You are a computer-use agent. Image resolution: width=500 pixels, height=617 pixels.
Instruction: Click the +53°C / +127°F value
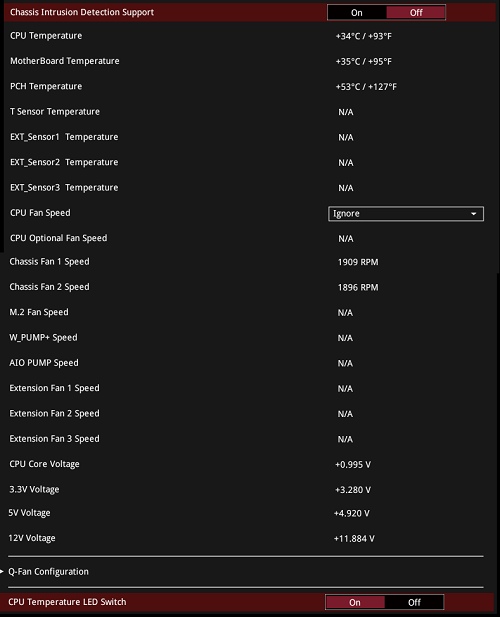point(366,87)
